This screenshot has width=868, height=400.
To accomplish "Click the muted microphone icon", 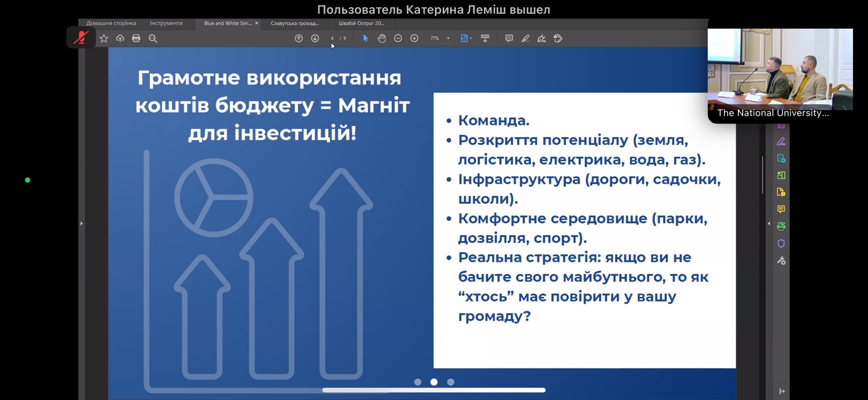I will click(81, 38).
